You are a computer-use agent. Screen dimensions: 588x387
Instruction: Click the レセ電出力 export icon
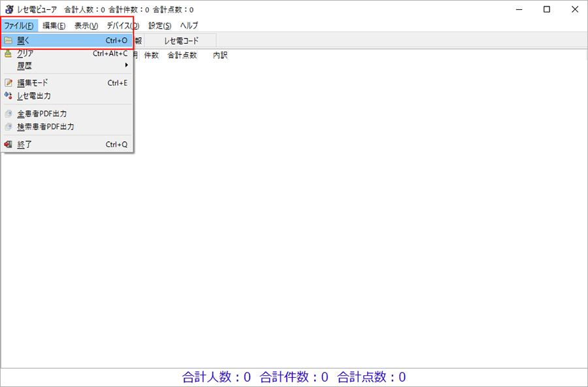(8, 96)
